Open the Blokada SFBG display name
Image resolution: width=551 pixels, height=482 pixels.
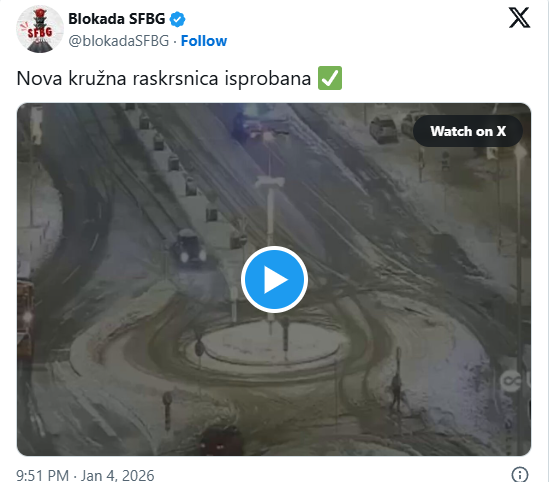click(x=117, y=19)
